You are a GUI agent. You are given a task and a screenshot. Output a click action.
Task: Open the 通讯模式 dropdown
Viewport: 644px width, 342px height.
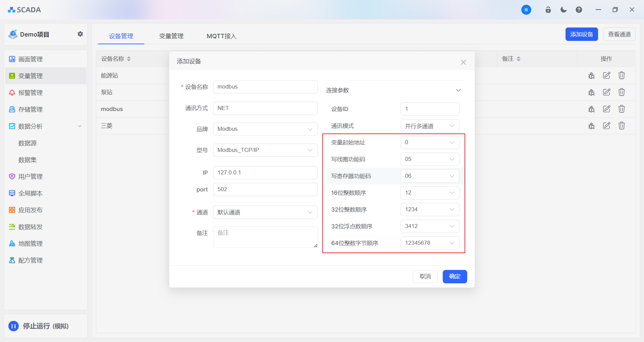(430, 126)
